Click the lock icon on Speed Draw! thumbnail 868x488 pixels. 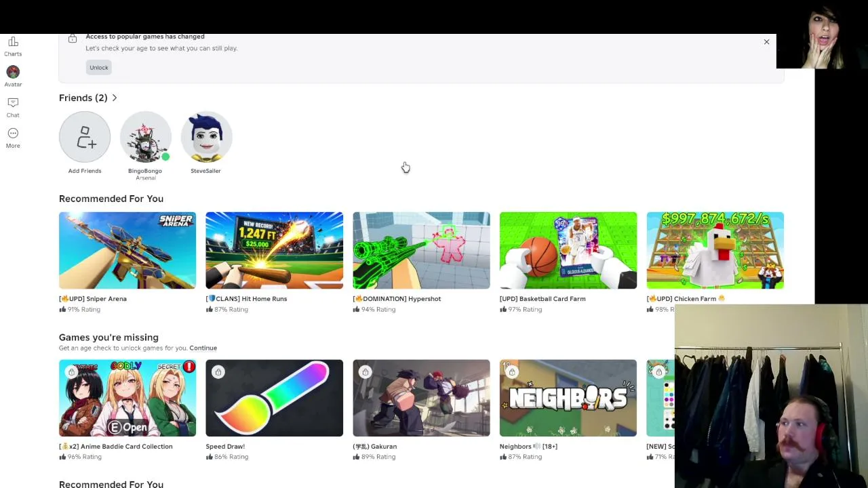tap(218, 372)
